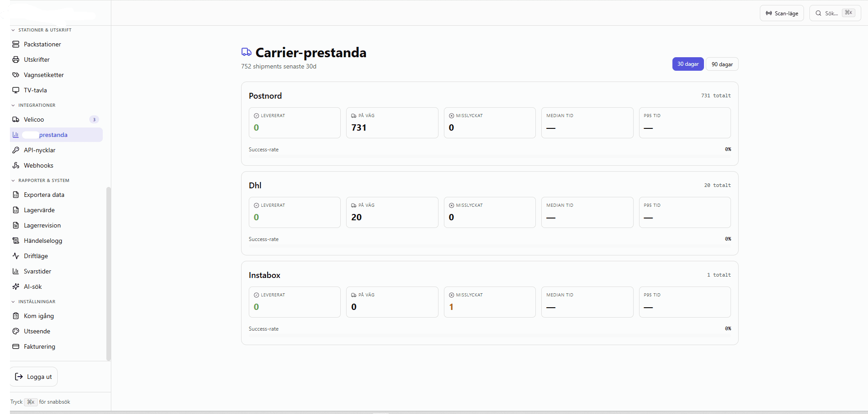Screen dimensions: 868x414
Task: Click the Exportera data file icon
Action: (16, 195)
